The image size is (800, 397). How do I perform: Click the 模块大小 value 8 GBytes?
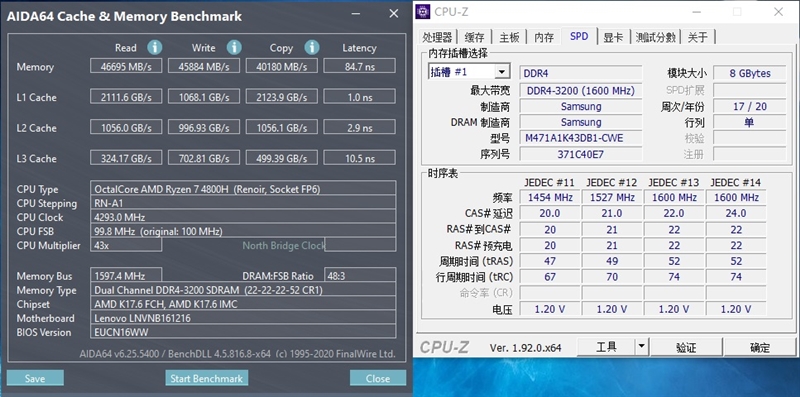(x=749, y=72)
